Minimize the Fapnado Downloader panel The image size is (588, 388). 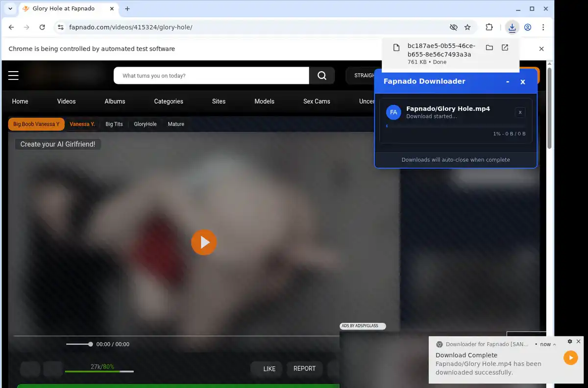[508, 81]
